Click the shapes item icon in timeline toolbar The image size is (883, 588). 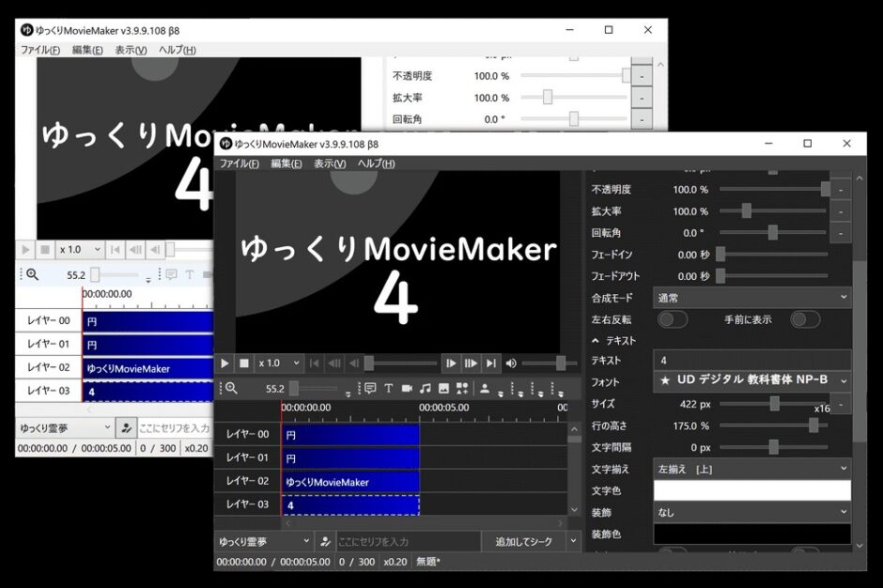[461, 388]
